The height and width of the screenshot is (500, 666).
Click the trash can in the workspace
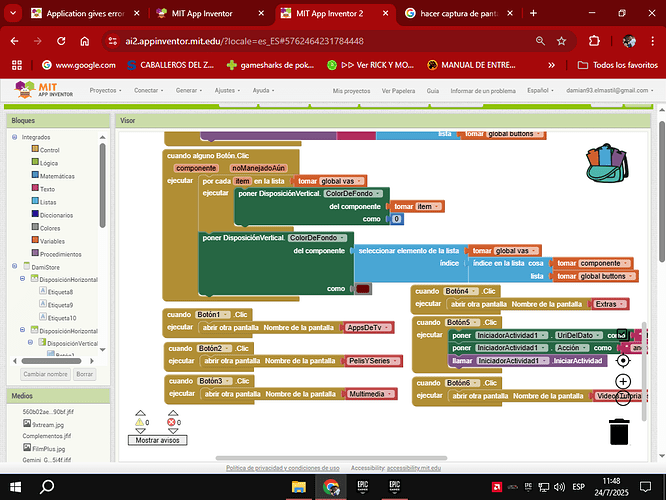[x=620, y=431]
